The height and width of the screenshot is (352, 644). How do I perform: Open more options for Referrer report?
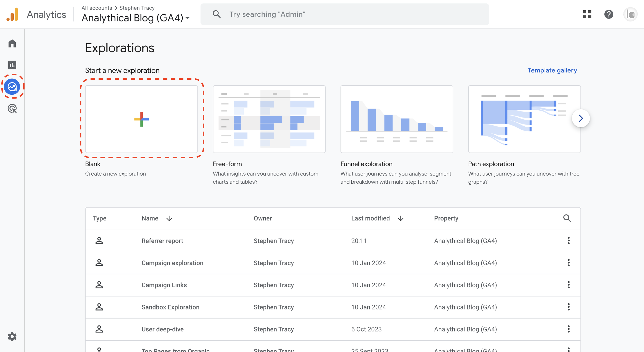tap(569, 241)
